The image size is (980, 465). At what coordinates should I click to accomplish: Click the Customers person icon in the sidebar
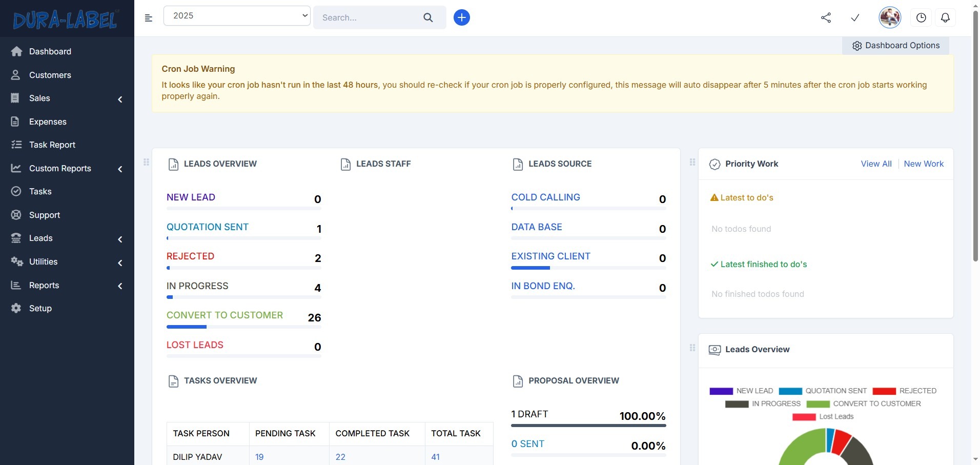coord(16,75)
